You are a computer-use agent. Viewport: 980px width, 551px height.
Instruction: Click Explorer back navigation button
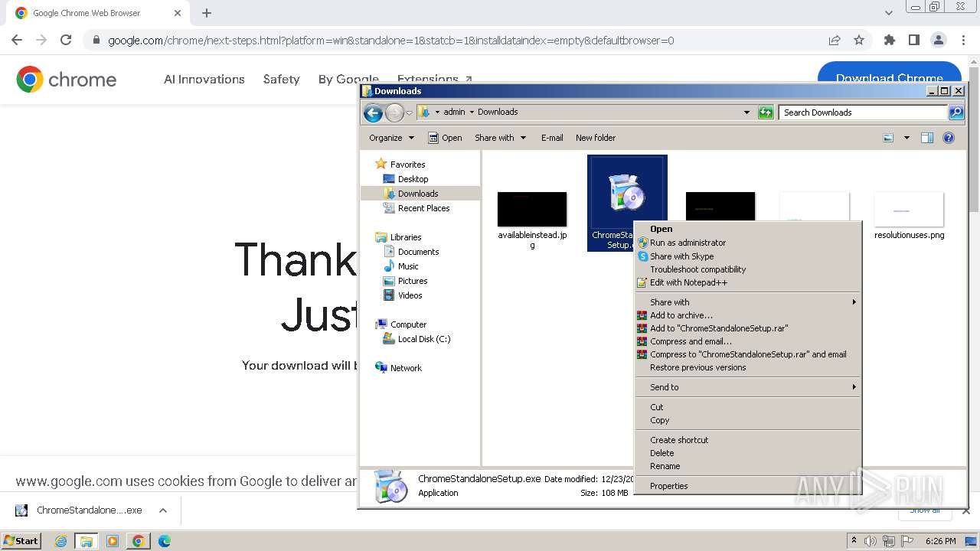click(373, 113)
